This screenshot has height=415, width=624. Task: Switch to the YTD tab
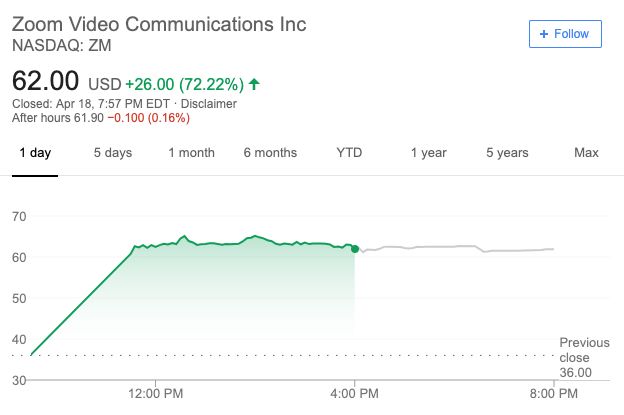[x=349, y=153]
